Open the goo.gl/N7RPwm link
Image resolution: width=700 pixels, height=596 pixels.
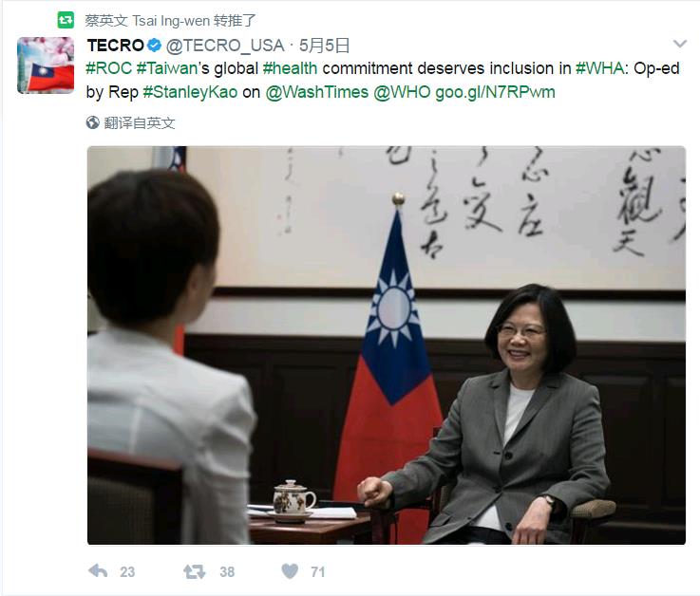[x=495, y=92]
